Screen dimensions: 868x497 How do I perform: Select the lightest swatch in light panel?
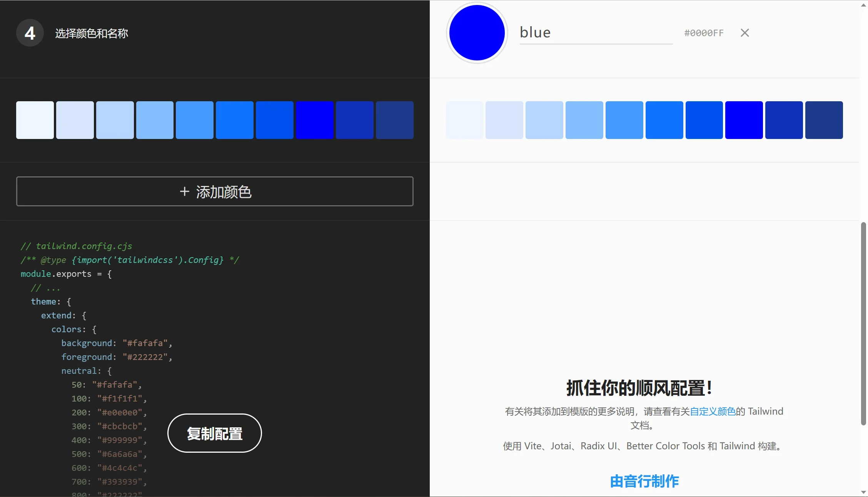coord(464,120)
